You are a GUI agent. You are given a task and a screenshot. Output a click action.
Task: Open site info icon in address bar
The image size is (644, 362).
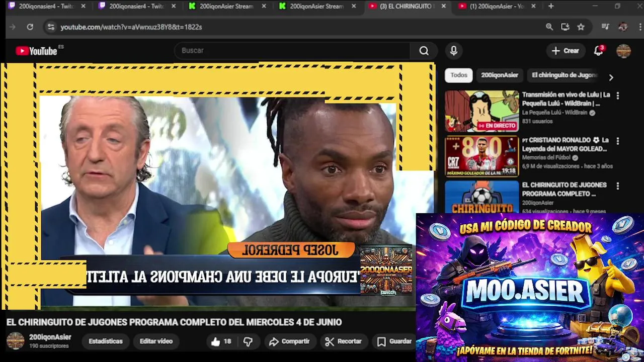tap(51, 27)
